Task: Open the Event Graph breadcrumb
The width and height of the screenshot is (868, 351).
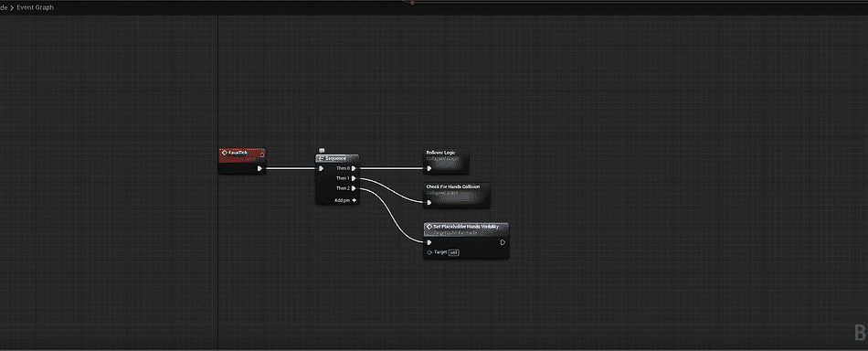Action: 36,7
